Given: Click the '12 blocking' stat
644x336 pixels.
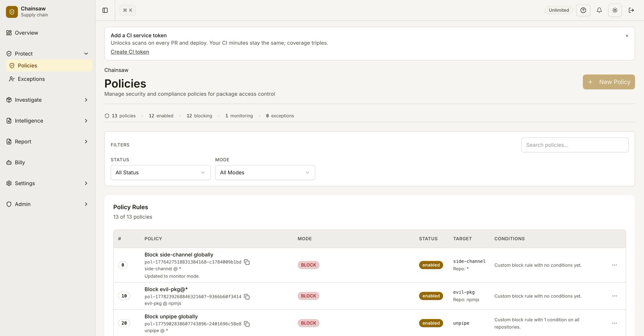Looking at the screenshot, I should tap(199, 116).
